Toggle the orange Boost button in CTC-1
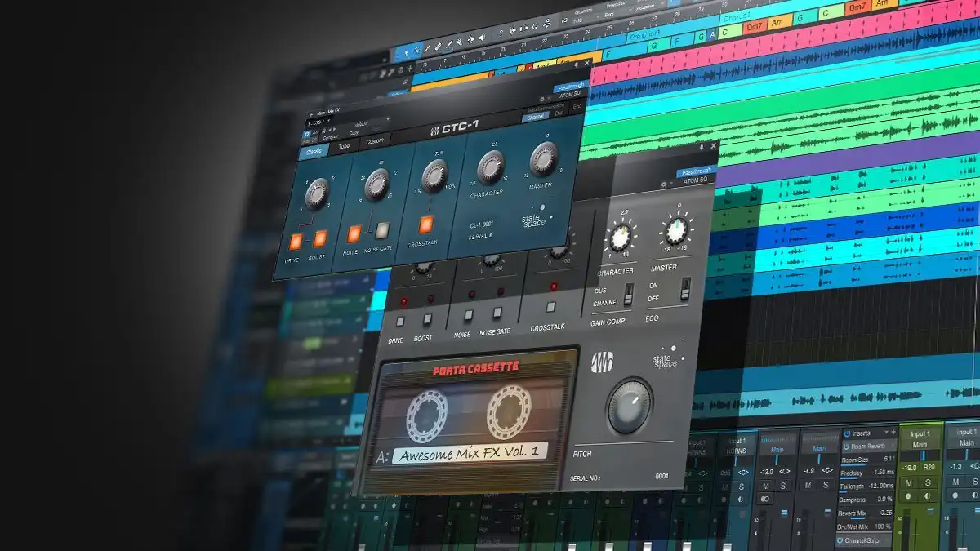The image size is (980, 551). [x=319, y=238]
